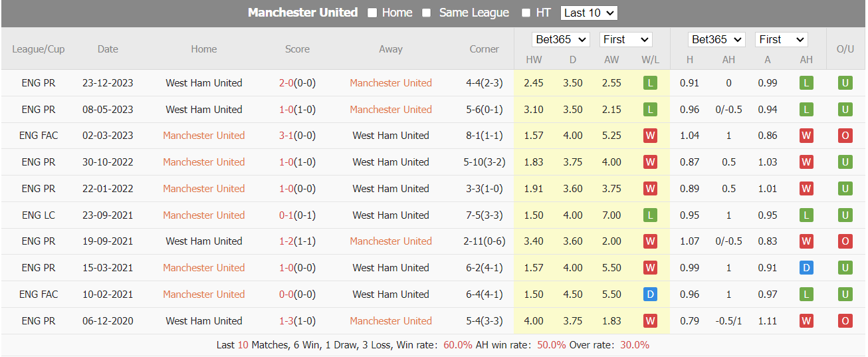Click the League/Cup column header

(x=39, y=49)
